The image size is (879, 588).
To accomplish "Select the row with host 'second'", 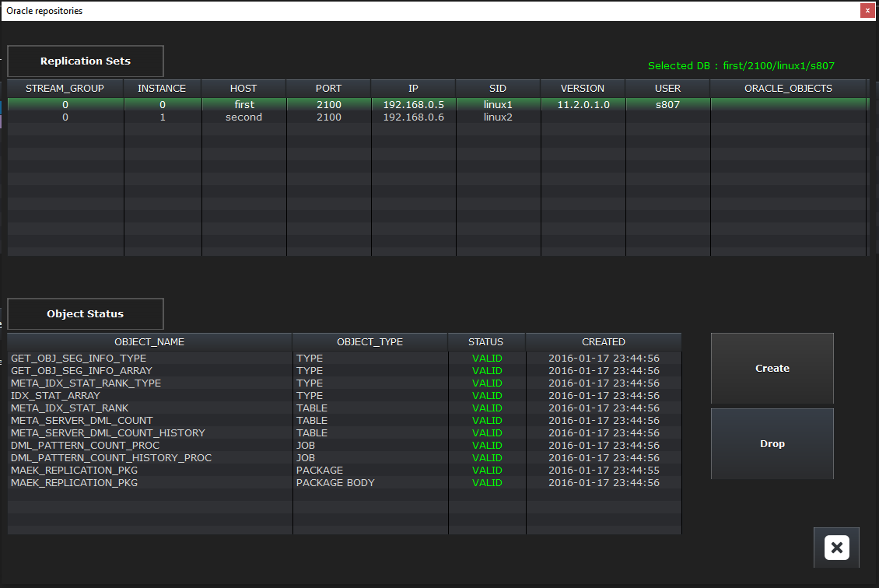I will (x=437, y=117).
